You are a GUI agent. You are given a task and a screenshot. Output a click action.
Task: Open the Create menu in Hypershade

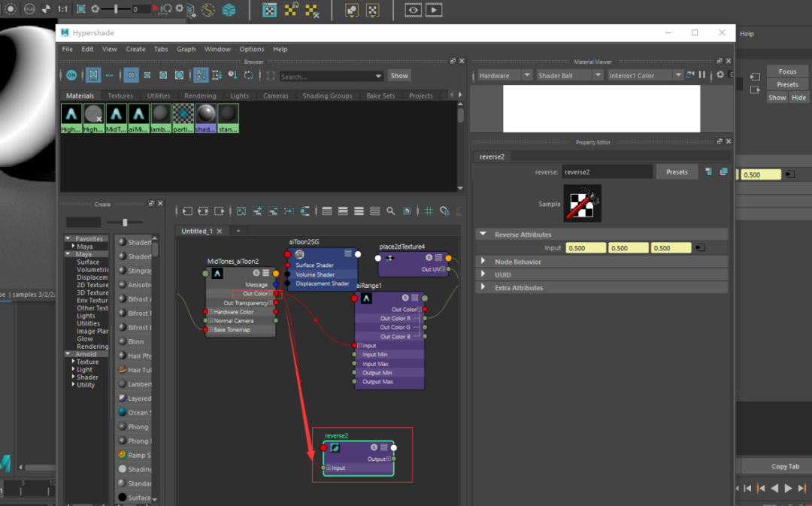coord(135,49)
